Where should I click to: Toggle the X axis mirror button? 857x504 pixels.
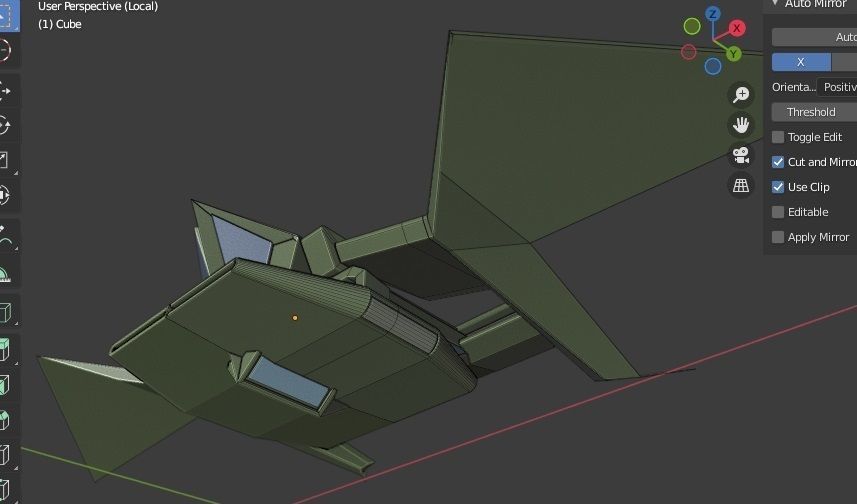click(801, 62)
